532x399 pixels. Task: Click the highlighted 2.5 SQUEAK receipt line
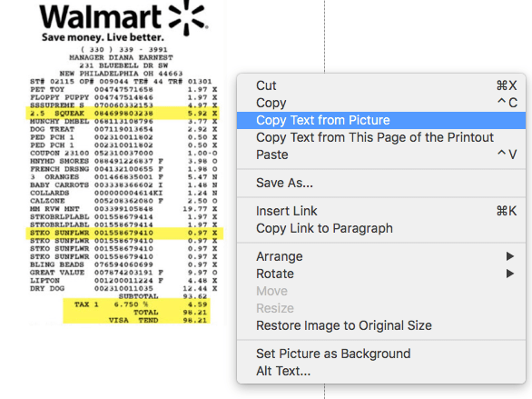tap(123, 113)
